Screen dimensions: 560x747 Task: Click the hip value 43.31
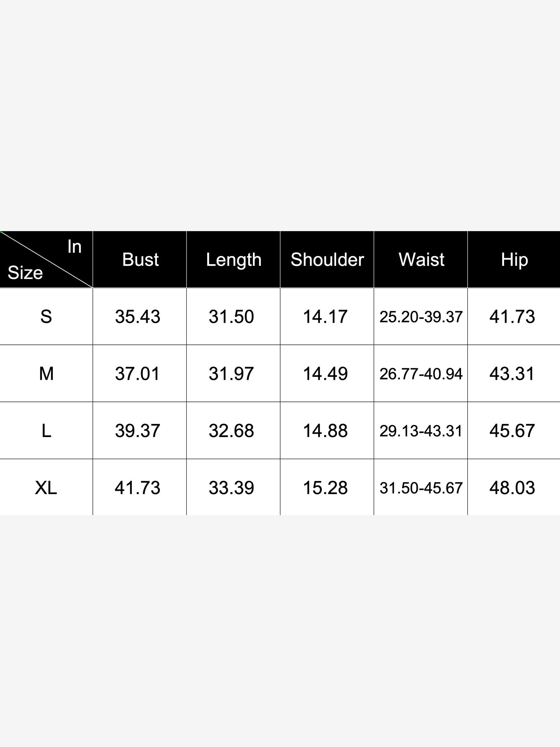512,373
